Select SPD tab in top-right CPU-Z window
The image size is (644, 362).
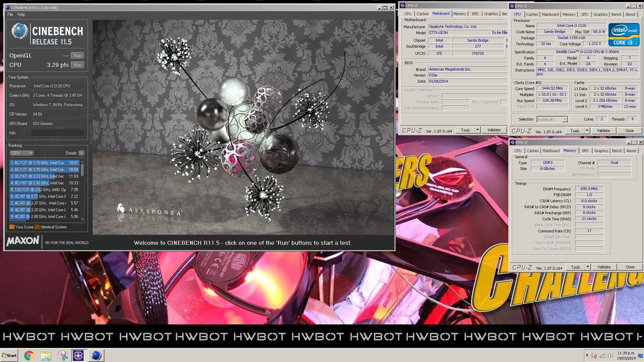tap(584, 14)
